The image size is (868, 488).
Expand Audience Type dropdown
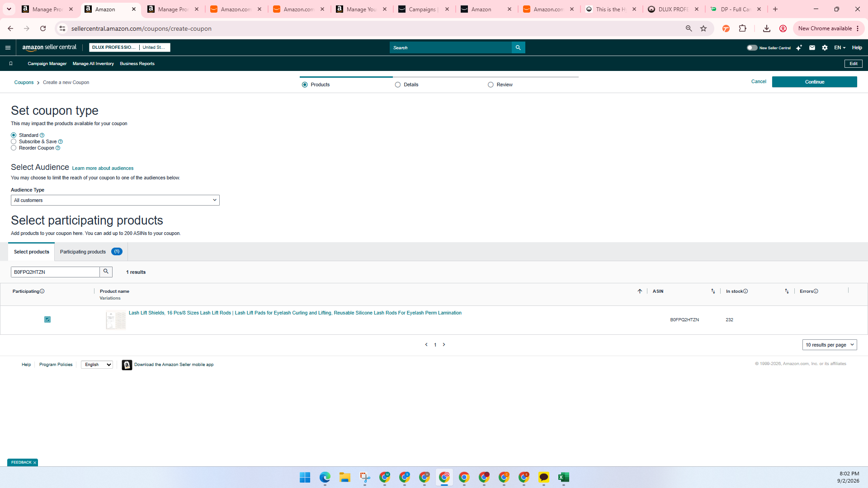(115, 200)
